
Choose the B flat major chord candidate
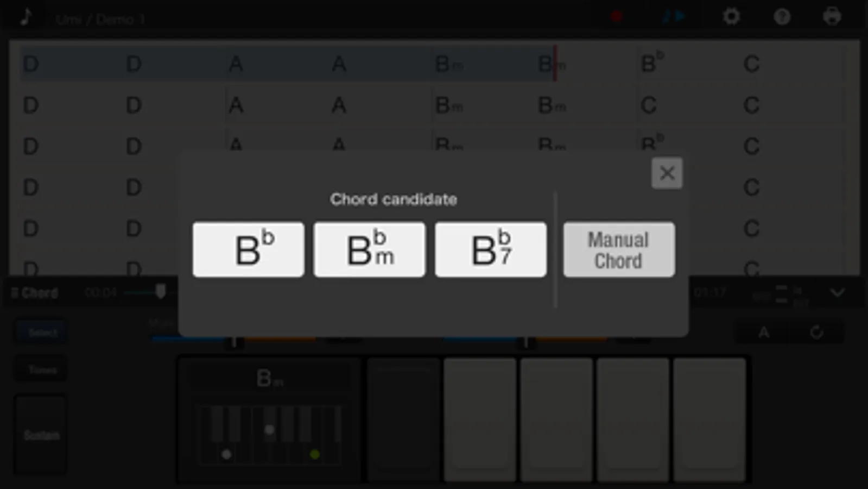[249, 249]
